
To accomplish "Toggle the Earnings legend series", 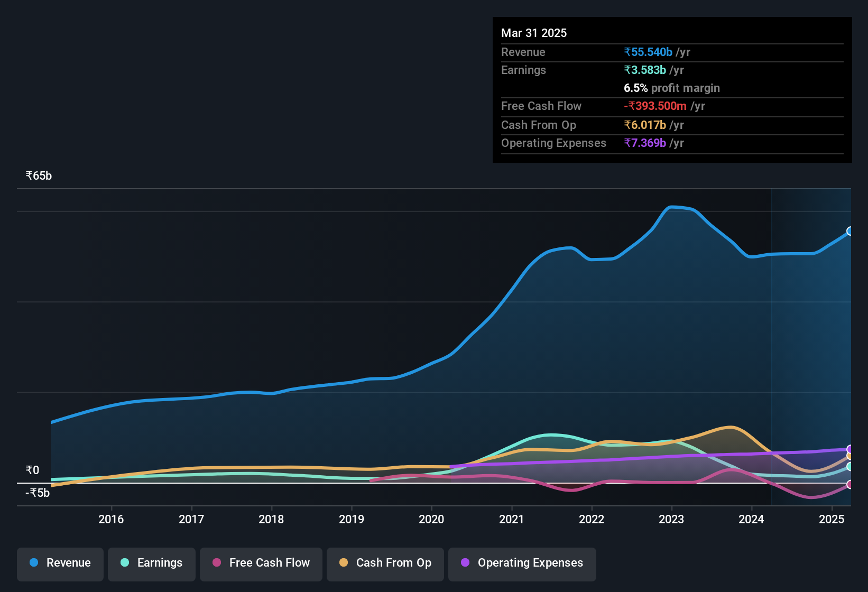I will coord(152,564).
